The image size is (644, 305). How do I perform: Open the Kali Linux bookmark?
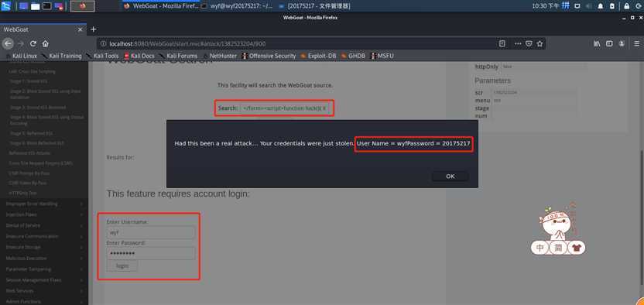[x=22, y=56]
